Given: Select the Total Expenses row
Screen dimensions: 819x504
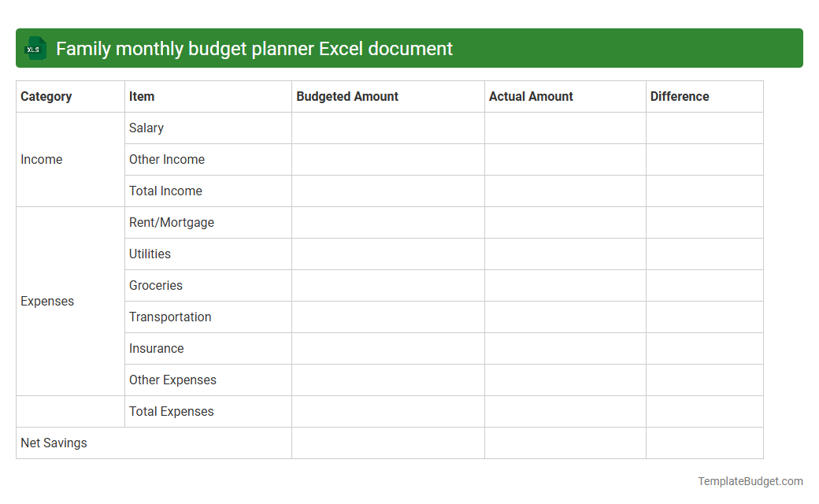Looking at the screenshot, I should (171, 411).
